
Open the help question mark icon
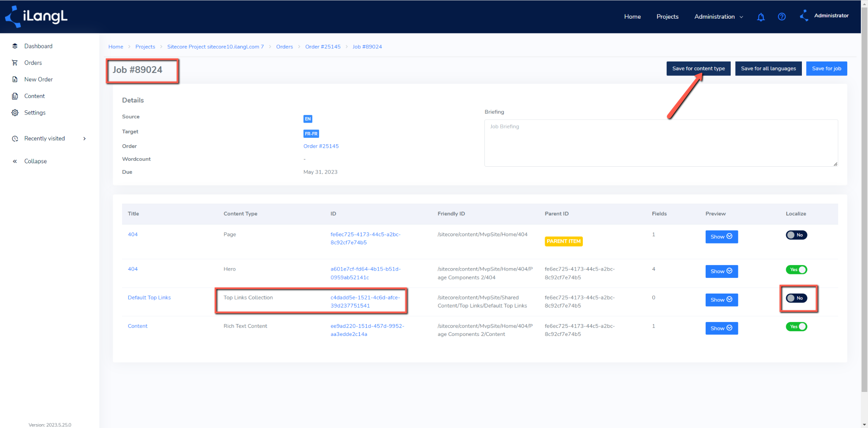(782, 17)
